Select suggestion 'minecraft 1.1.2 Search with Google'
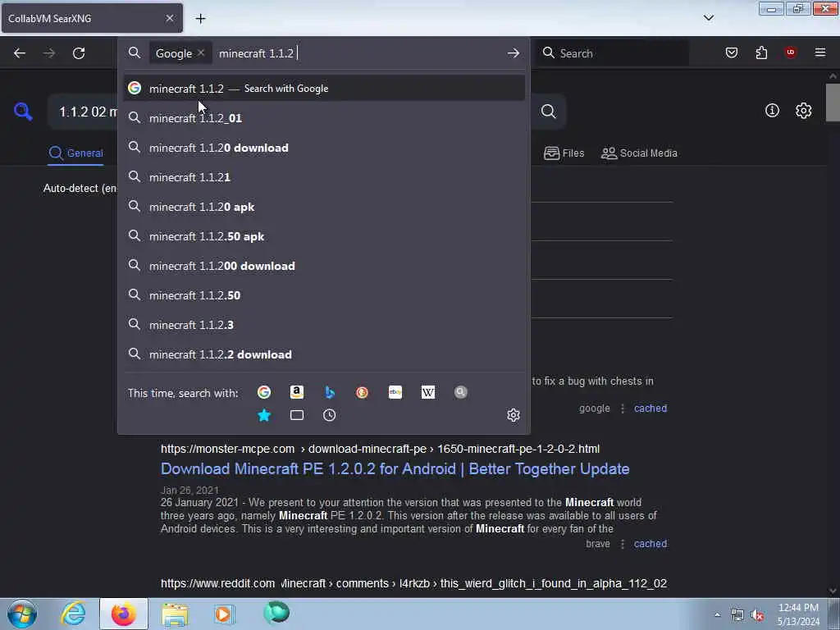 [x=324, y=89]
